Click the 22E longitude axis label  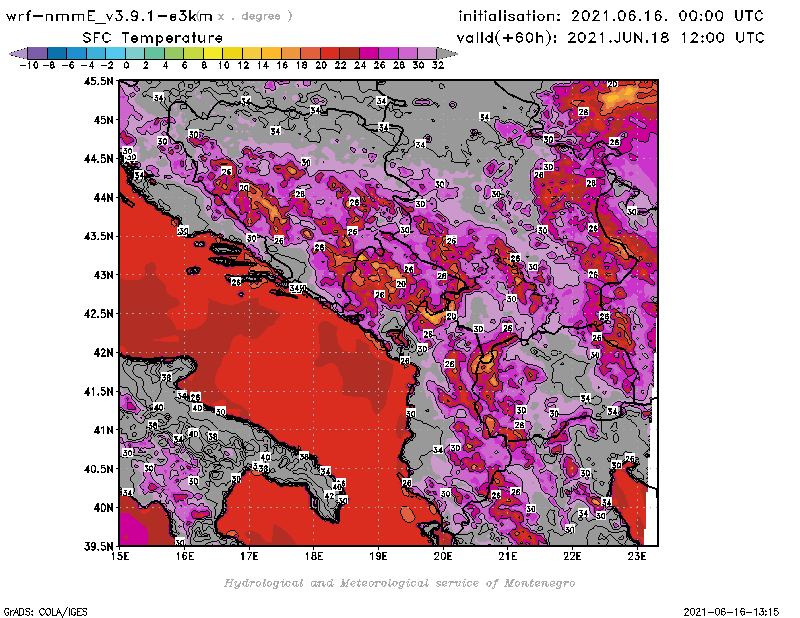pos(572,556)
